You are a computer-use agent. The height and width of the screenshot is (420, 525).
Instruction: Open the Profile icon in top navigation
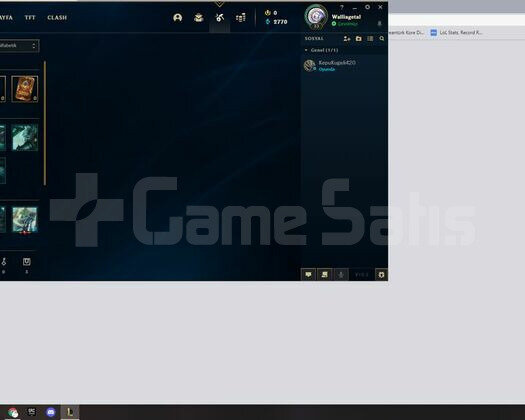(x=178, y=17)
